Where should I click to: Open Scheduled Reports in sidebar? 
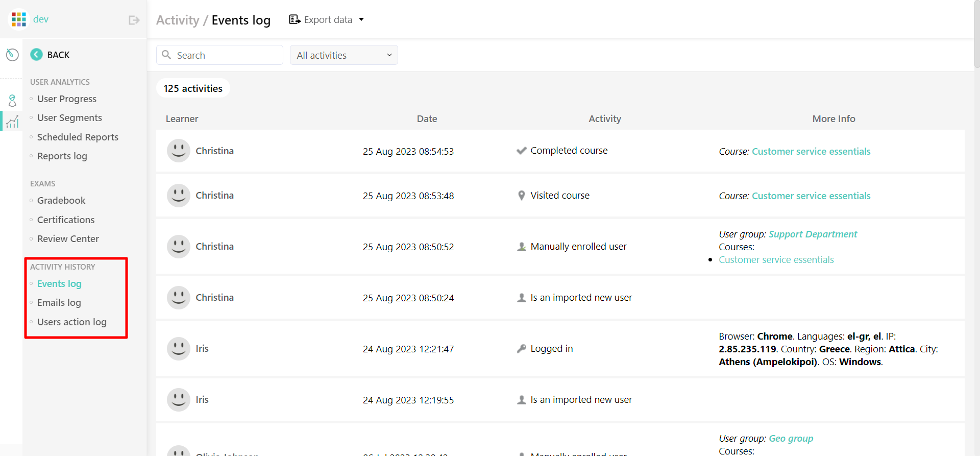pos(78,137)
